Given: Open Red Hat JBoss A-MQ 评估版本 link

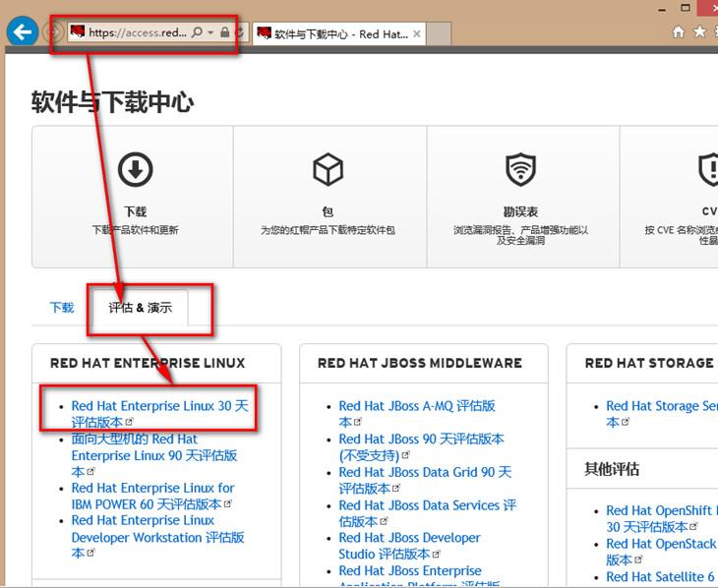Looking at the screenshot, I should click(417, 414).
